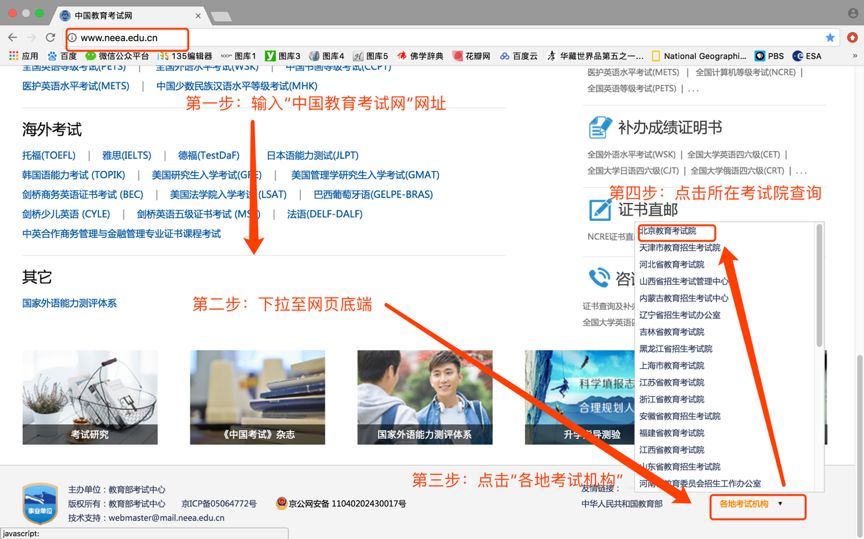Select 福建省教育考试院 from the list

point(671,433)
